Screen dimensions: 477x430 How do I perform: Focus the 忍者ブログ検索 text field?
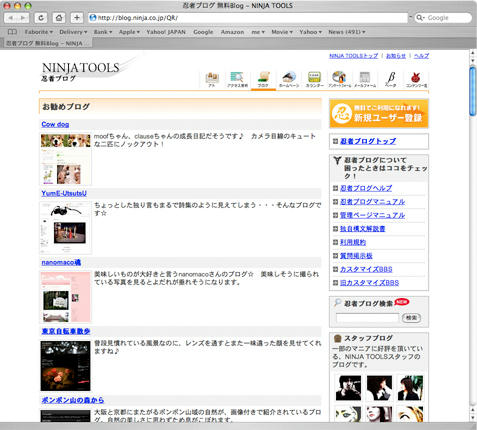367,318
